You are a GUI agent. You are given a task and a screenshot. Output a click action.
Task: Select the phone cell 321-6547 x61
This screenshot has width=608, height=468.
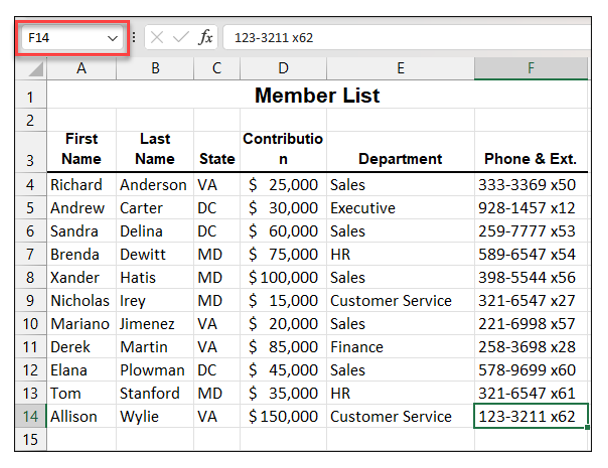(x=531, y=393)
